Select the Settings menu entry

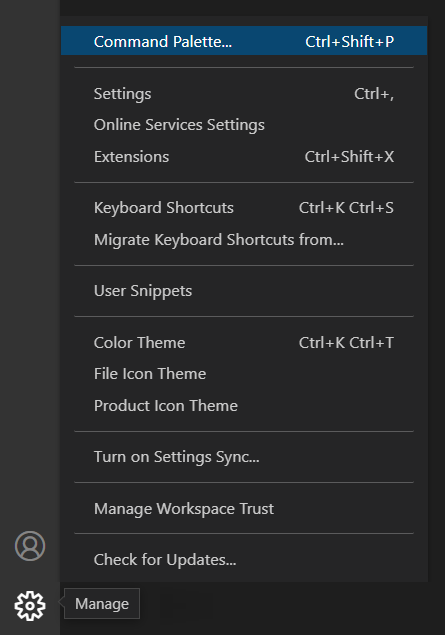tap(244, 94)
